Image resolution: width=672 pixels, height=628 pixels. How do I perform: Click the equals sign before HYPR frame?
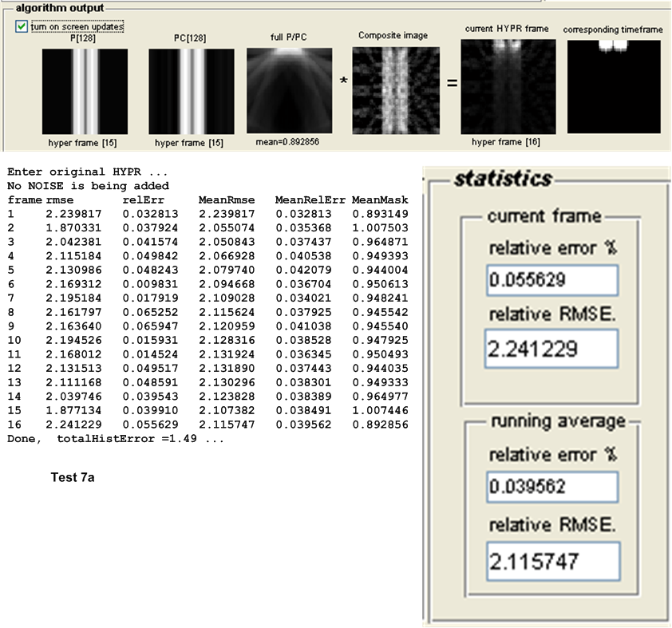pyautogui.click(x=452, y=83)
